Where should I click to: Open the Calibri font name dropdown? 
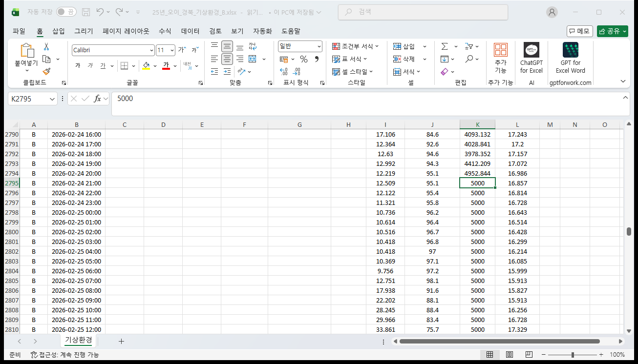151,50
